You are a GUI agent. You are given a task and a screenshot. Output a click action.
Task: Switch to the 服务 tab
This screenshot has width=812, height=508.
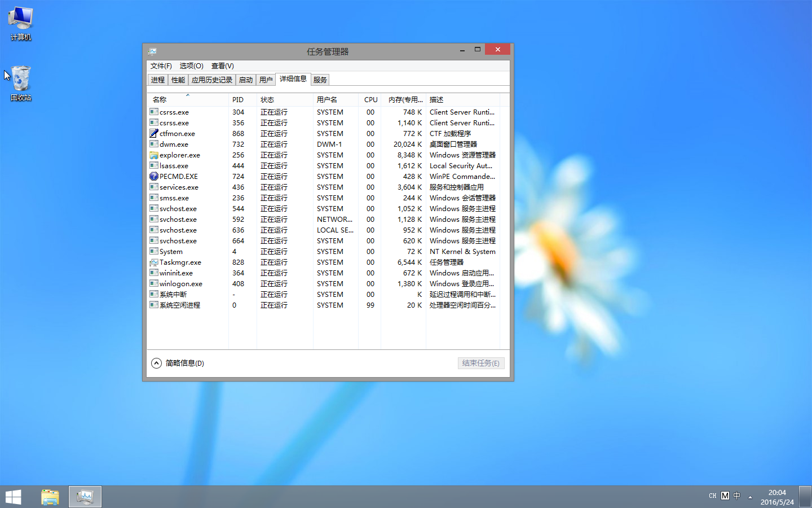click(x=320, y=80)
